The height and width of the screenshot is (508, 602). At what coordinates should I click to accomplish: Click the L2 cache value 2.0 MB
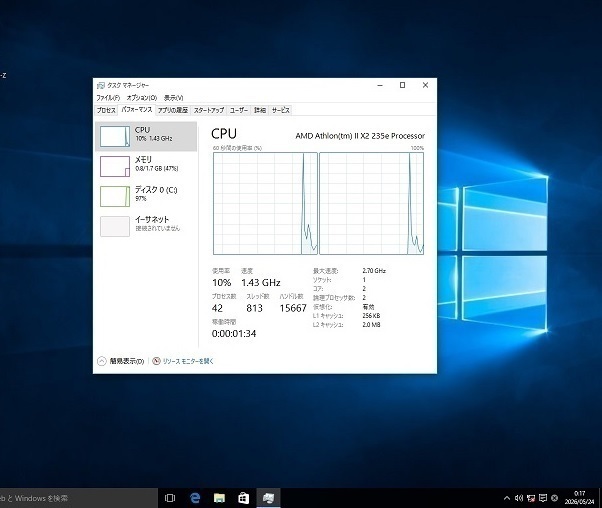371,325
